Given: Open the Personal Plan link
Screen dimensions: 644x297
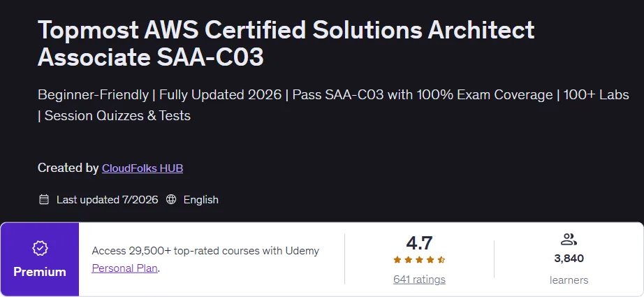Looking at the screenshot, I should point(125,268).
